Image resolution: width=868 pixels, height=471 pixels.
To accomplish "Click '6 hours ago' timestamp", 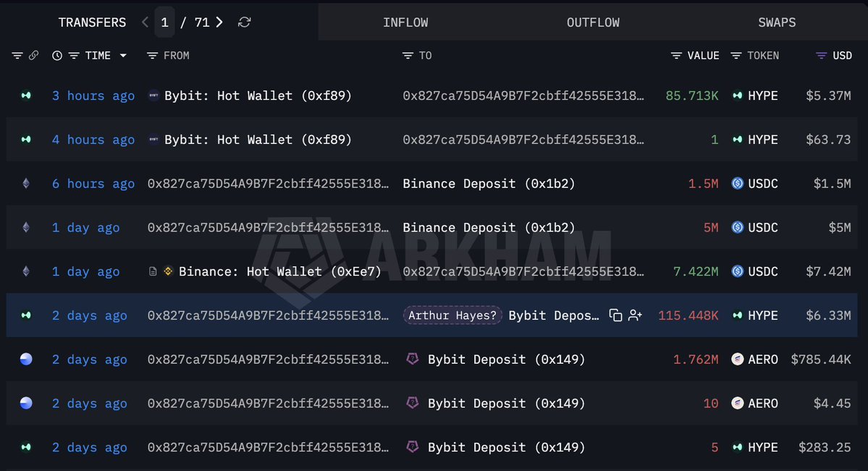I will pos(93,183).
